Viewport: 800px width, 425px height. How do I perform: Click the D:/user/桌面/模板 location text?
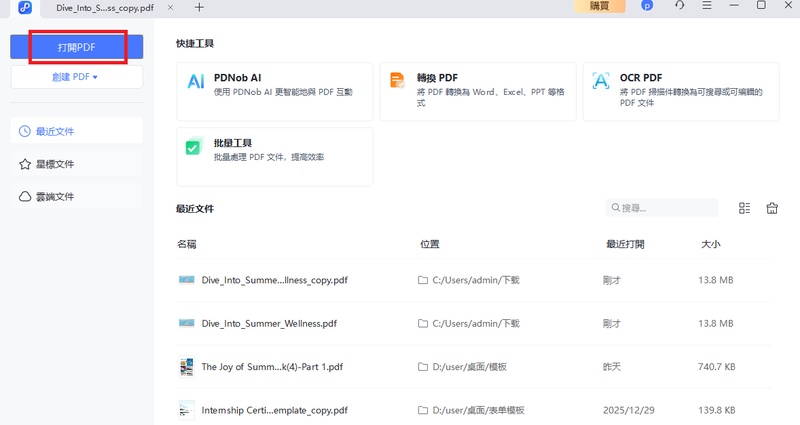(469, 367)
